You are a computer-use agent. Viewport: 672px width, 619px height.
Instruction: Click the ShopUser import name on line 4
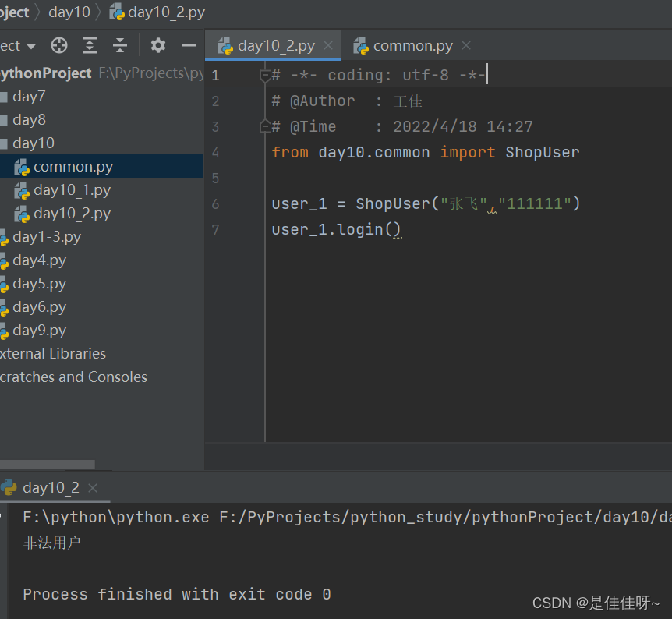(x=542, y=153)
